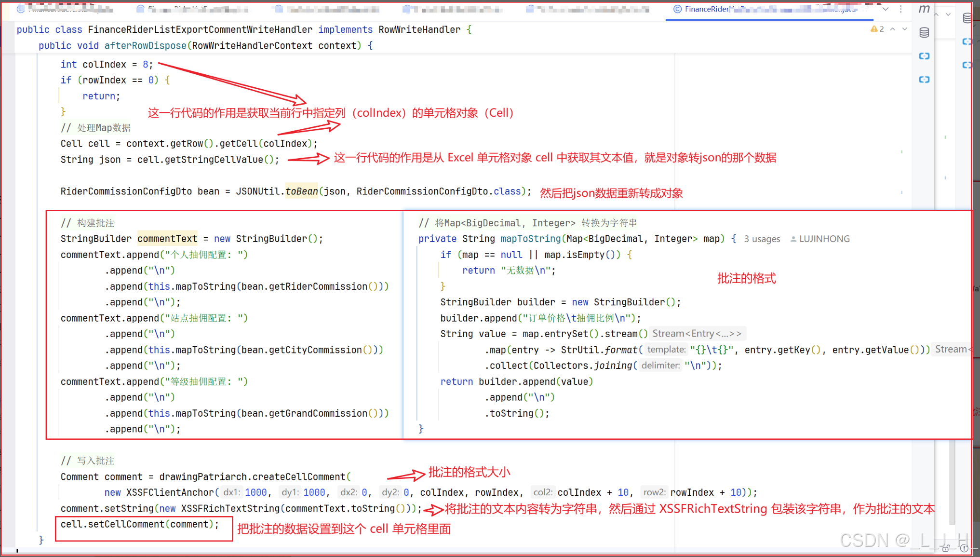Click setCellComment in the last statement
The height and width of the screenshot is (557, 980).
[x=126, y=524]
